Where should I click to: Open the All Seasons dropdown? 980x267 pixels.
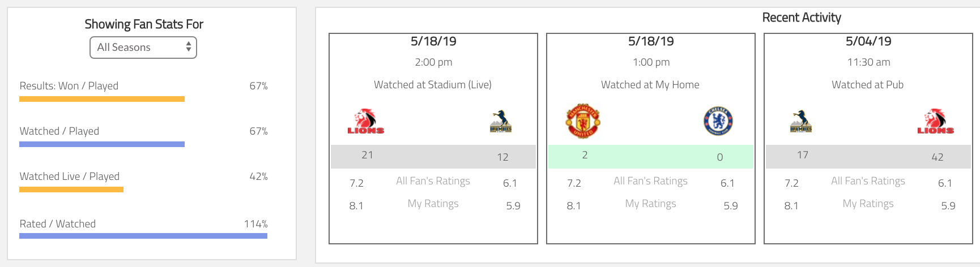coord(143,48)
